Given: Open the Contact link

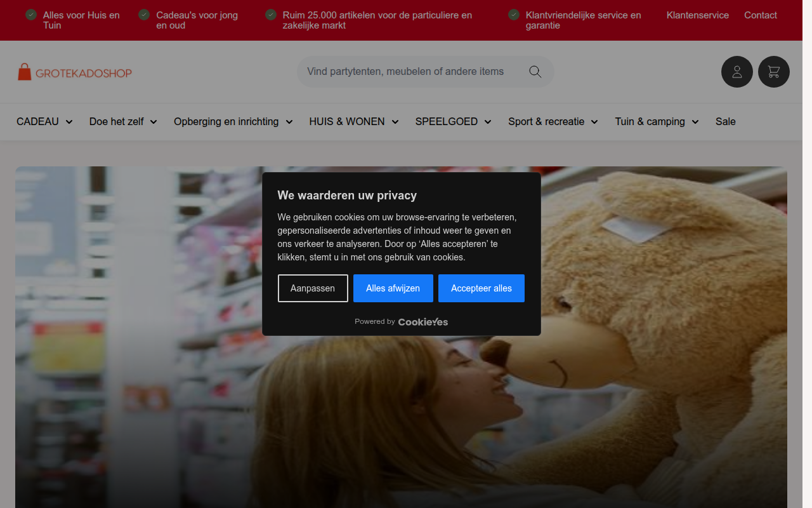Looking at the screenshot, I should [761, 15].
